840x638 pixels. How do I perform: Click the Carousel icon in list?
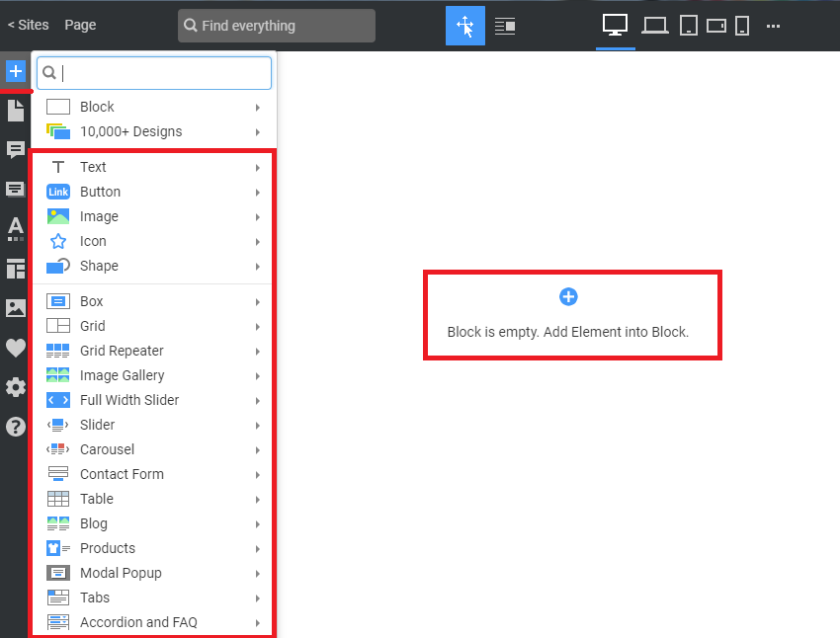(58, 449)
